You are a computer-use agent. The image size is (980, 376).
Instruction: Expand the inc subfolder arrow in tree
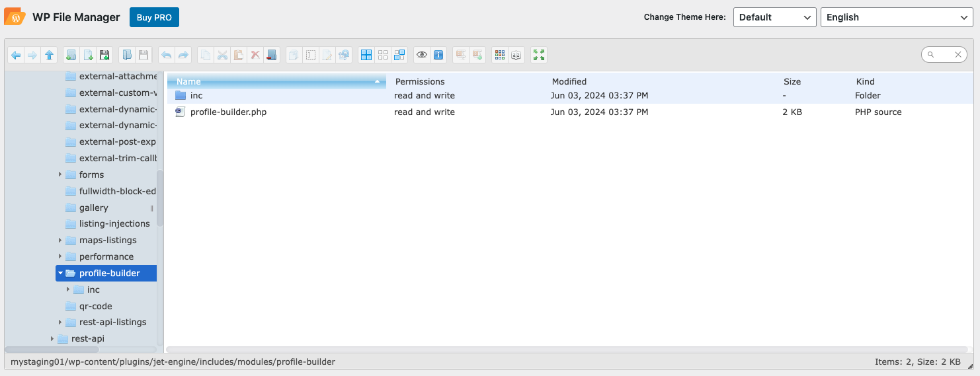pos(68,289)
